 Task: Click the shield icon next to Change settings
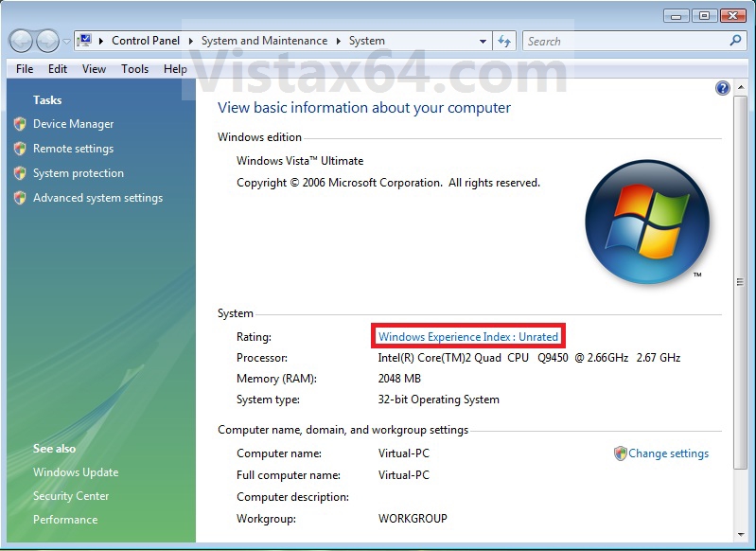[x=620, y=453]
